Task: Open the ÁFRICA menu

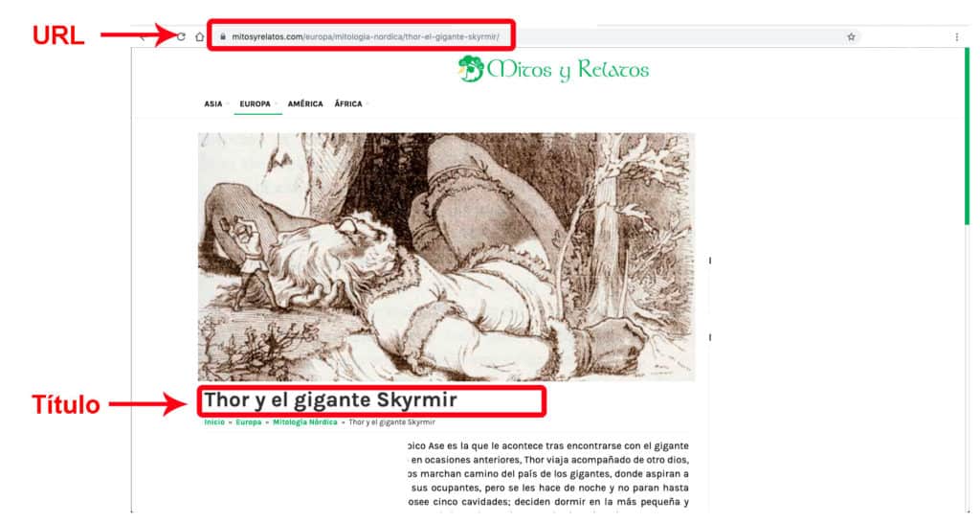Action: click(348, 103)
